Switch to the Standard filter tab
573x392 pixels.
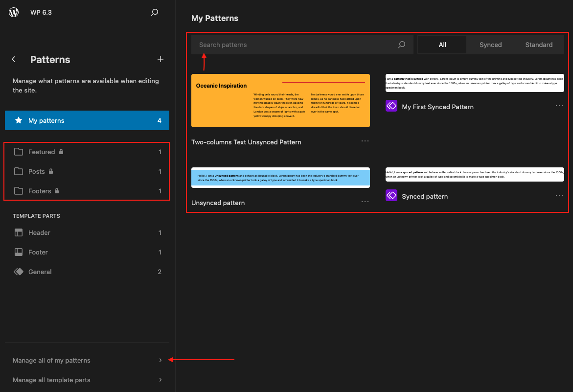point(538,45)
